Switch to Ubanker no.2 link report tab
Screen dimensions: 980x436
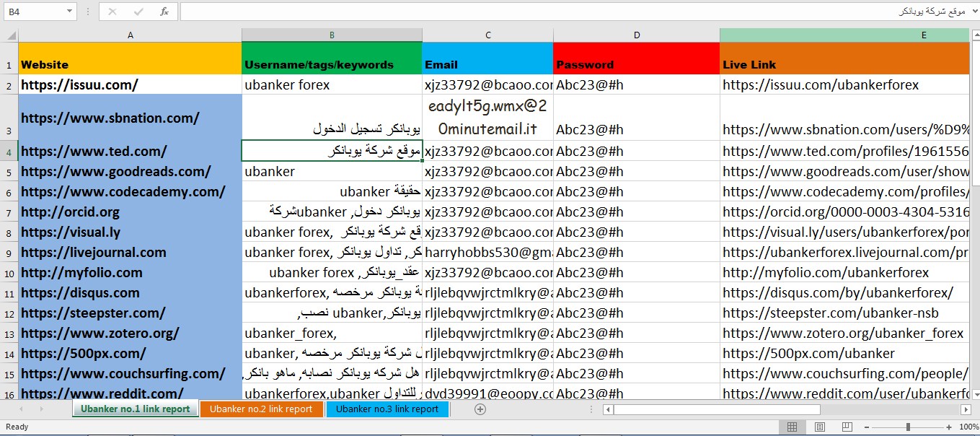pyautogui.click(x=262, y=409)
